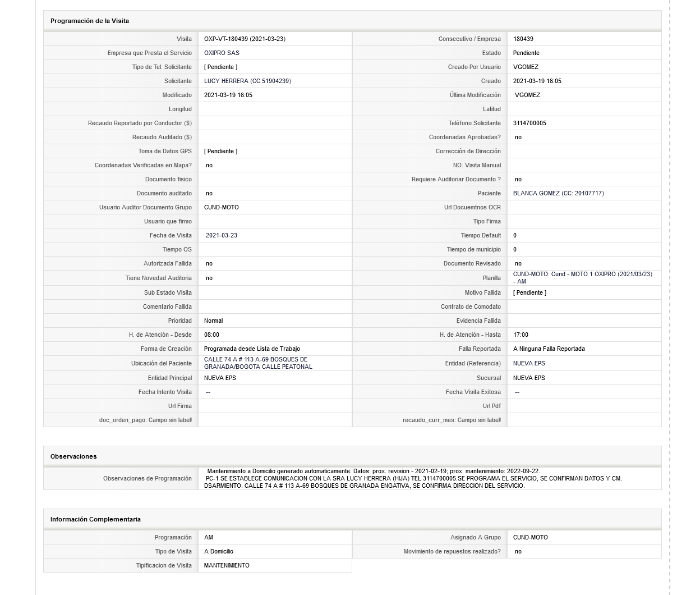Select Sucursal value NUEVA EPS
The image size is (700, 595).
click(529, 378)
